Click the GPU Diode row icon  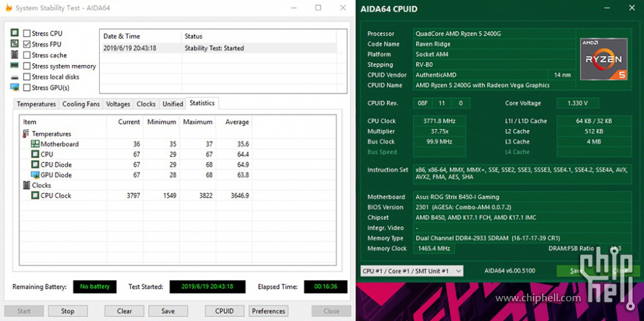(x=35, y=175)
